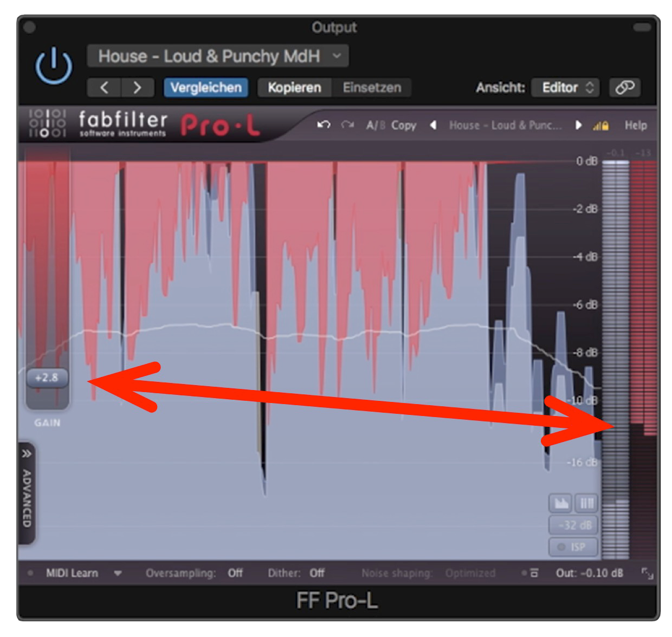Viewport: 672px width, 637px height.
Task: Open the Ansicht Editor view dropdown
Action: coord(565,88)
